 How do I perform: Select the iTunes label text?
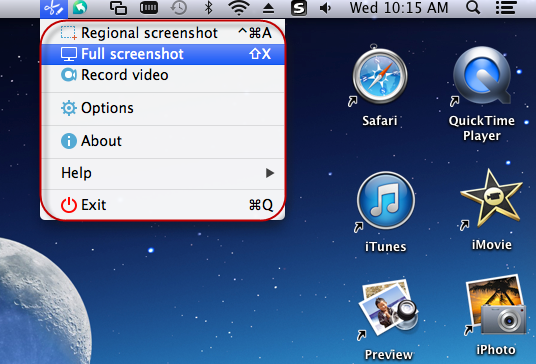pyautogui.click(x=386, y=246)
